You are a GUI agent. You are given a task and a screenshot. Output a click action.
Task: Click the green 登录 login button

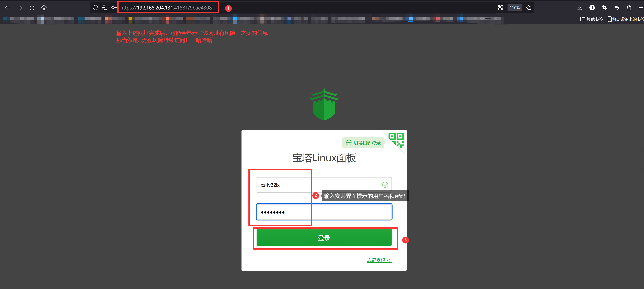pos(324,237)
